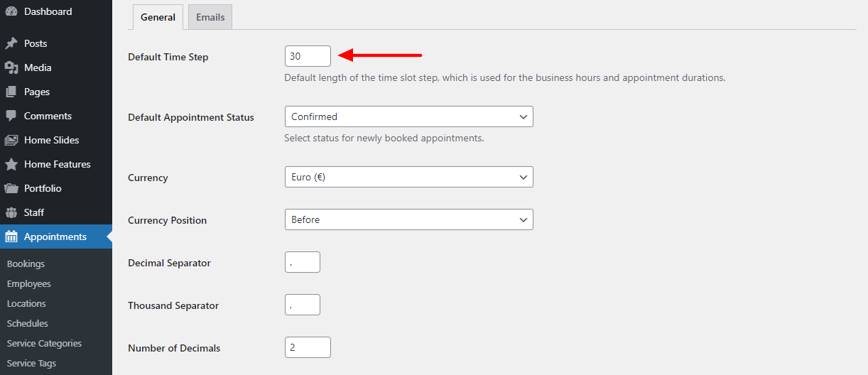This screenshot has height=375, width=868.
Task: Switch to the General tab
Action: (158, 17)
